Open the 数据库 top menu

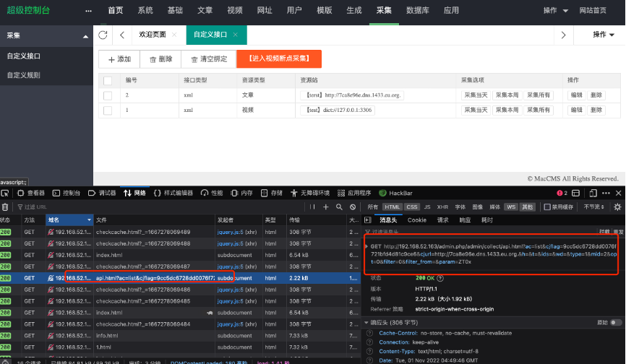pos(418,11)
